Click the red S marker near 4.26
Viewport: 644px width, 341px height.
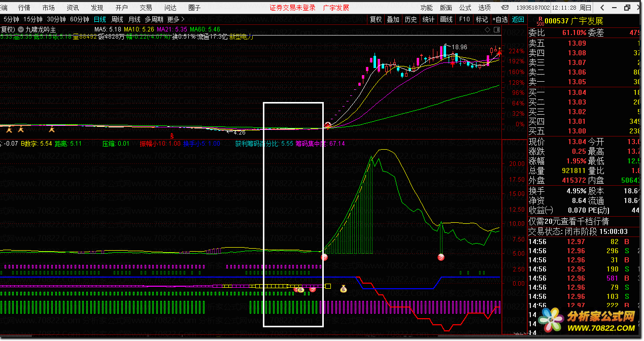coord(172,136)
